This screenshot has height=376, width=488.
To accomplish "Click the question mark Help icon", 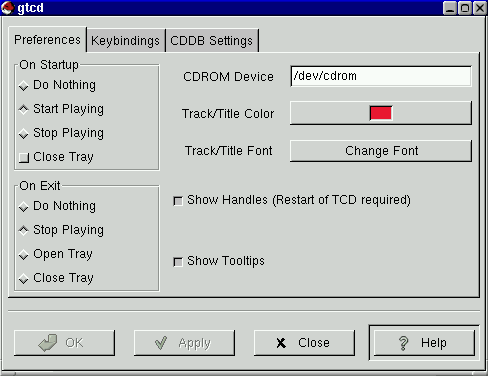I will click(404, 343).
